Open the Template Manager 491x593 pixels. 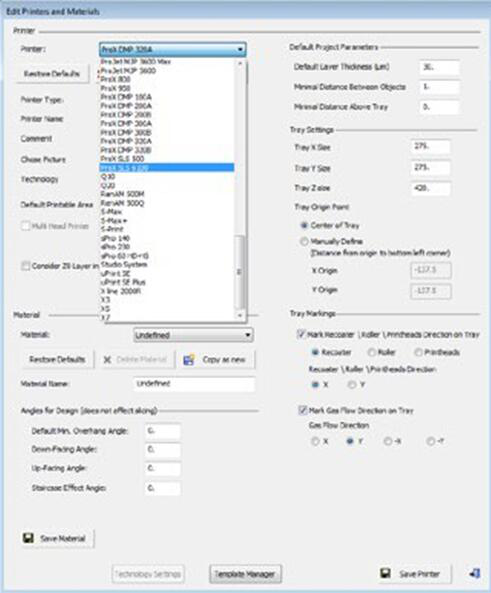(245, 574)
